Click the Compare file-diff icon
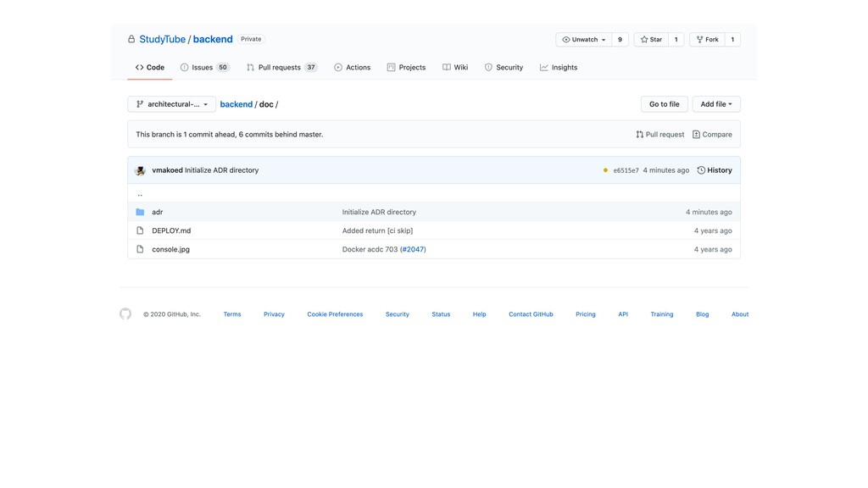The width and height of the screenshot is (868, 488). click(x=696, y=135)
